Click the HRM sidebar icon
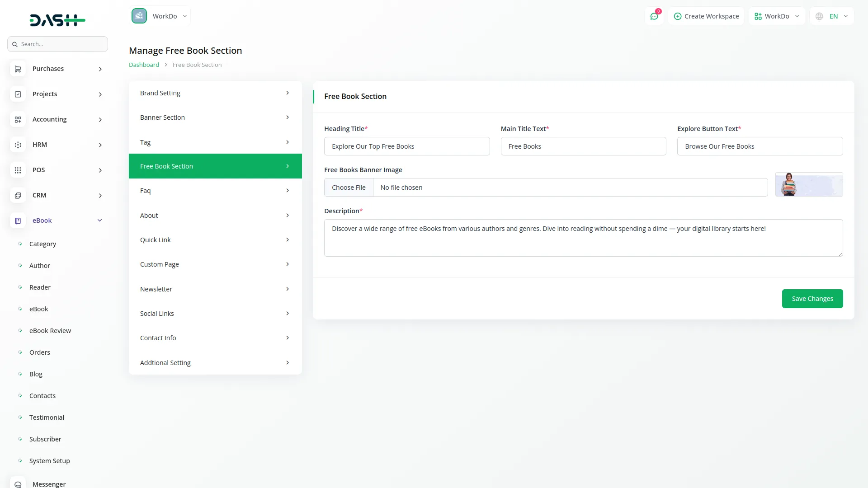Image resolution: width=868 pixels, height=488 pixels. pyautogui.click(x=18, y=145)
